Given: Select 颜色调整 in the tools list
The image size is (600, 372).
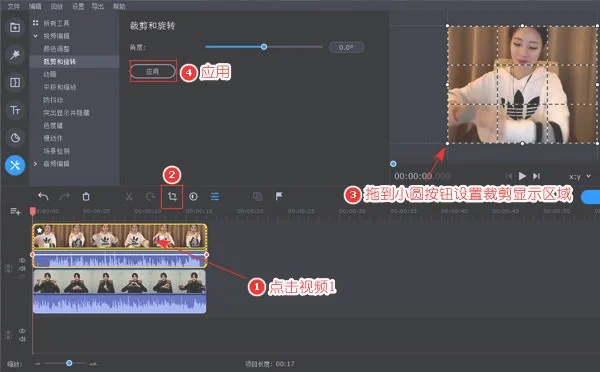Looking at the screenshot, I should (56, 49).
